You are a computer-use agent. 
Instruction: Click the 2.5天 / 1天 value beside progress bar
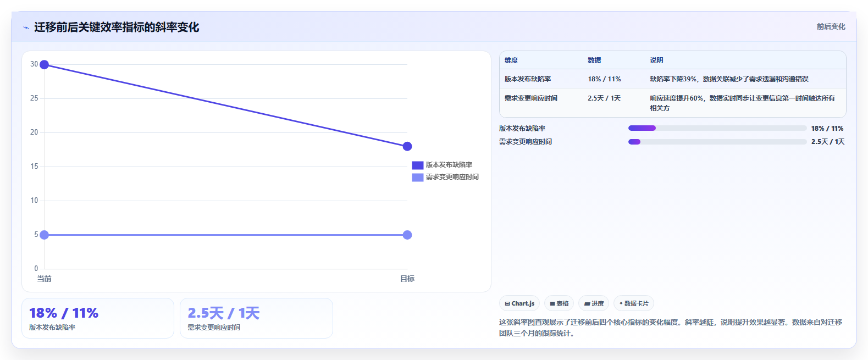pyautogui.click(x=828, y=142)
